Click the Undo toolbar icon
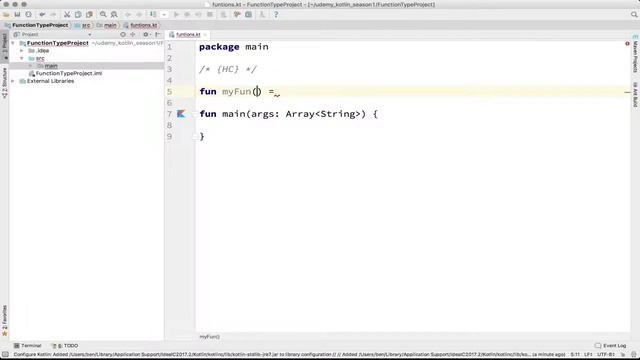Viewport: 640px width, 360px height. pos(42,15)
